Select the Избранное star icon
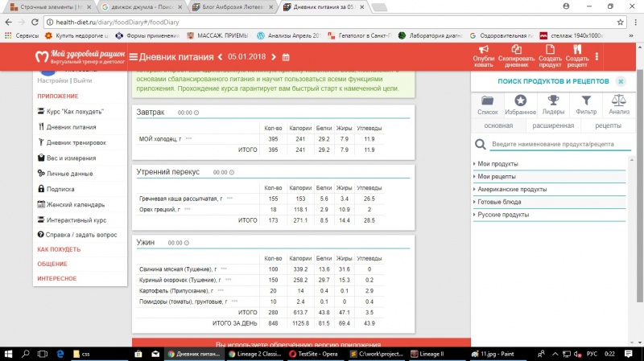 pyautogui.click(x=522, y=101)
